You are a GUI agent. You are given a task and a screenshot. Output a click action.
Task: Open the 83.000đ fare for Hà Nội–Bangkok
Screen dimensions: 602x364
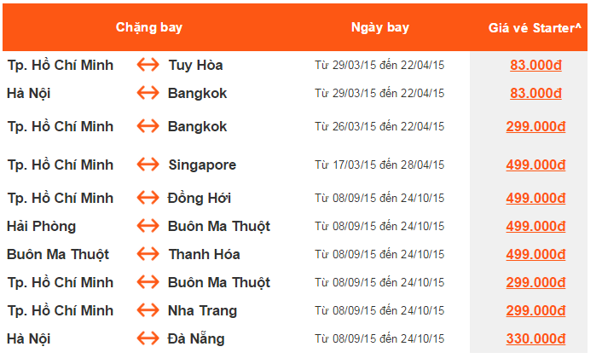coord(535,93)
